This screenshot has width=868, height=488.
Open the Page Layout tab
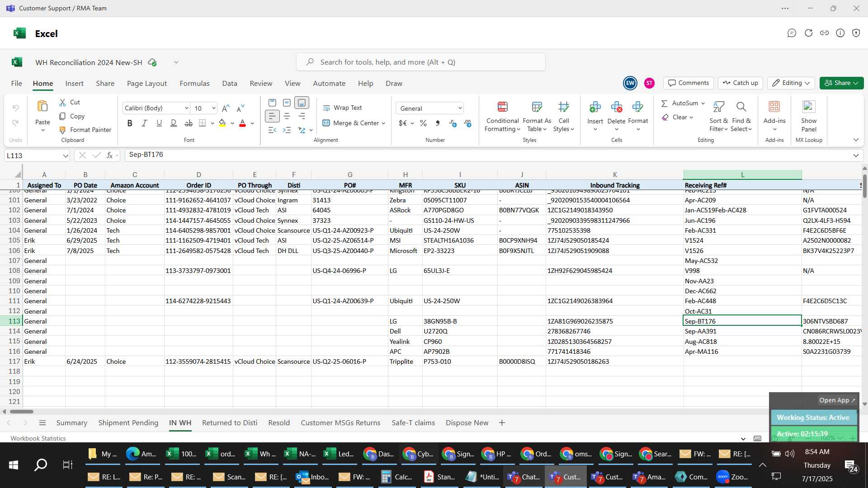click(x=146, y=84)
